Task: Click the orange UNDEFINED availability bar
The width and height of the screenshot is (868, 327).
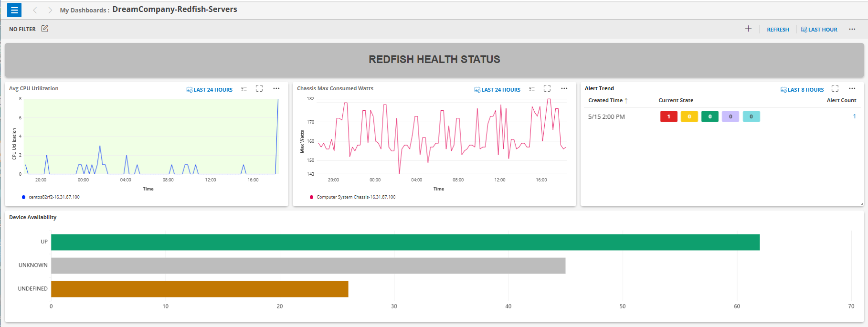Action: [200, 289]
